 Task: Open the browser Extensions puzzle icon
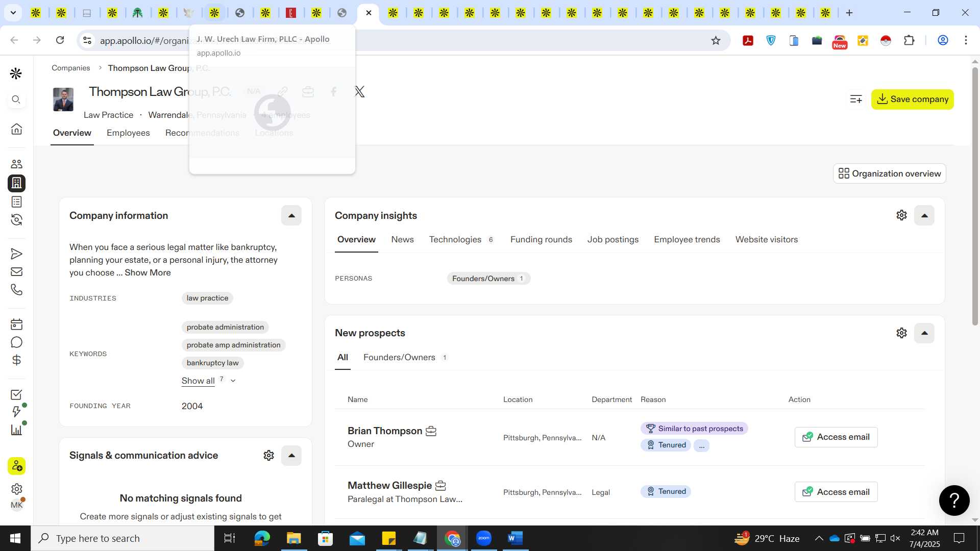coord(909,40)
